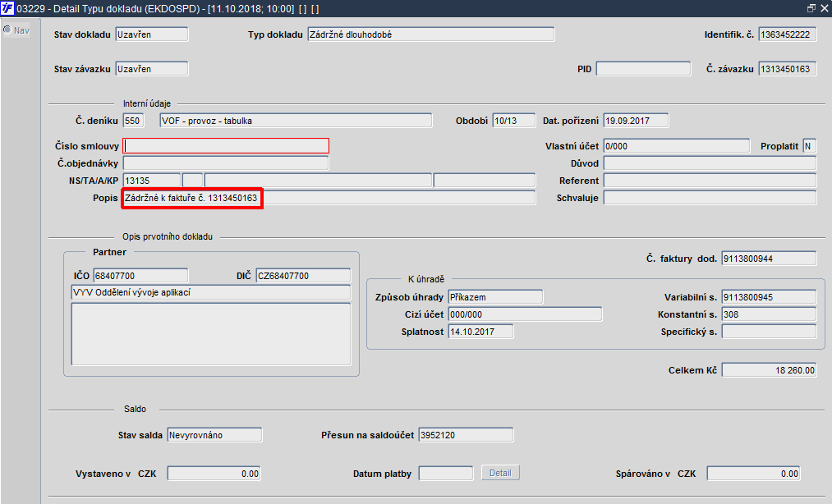Click the Proplatit field showing N
Image resolution: width=832 pixels, height=504 pixels.
(x=809, y=146)
